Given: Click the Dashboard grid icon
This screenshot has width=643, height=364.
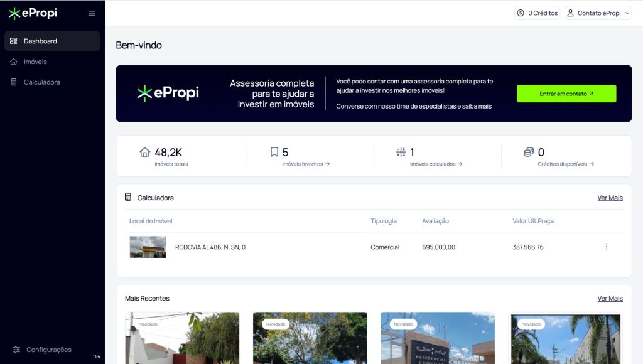Looking at the screenshot, I should 14,41.
